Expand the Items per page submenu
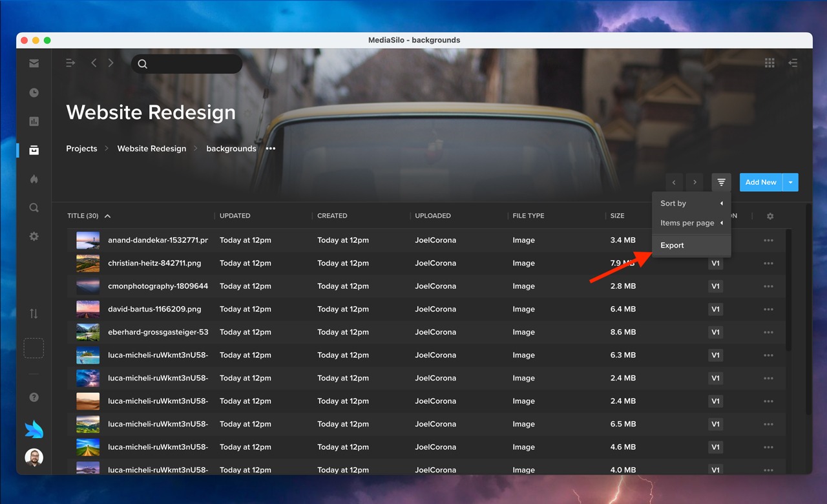This screenshot has width=827, height=504. [691, 223]
